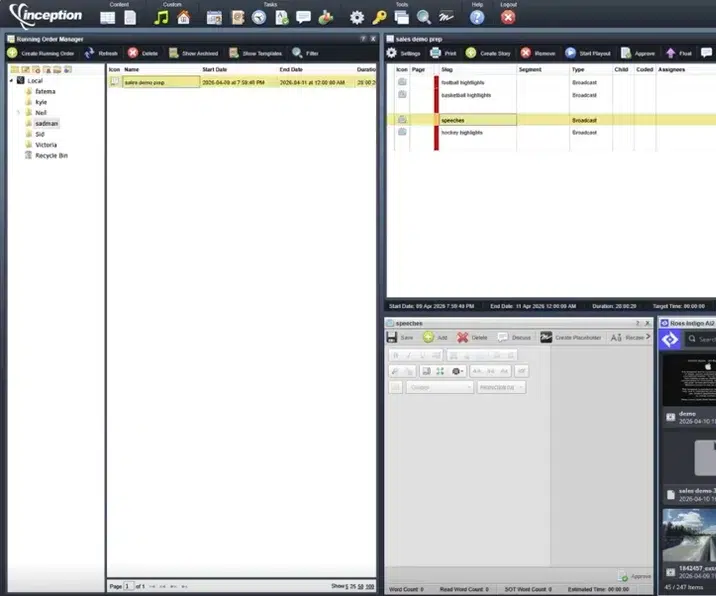Select the sadman folder
Screen dimensions: 716x596
coord(47,124)
